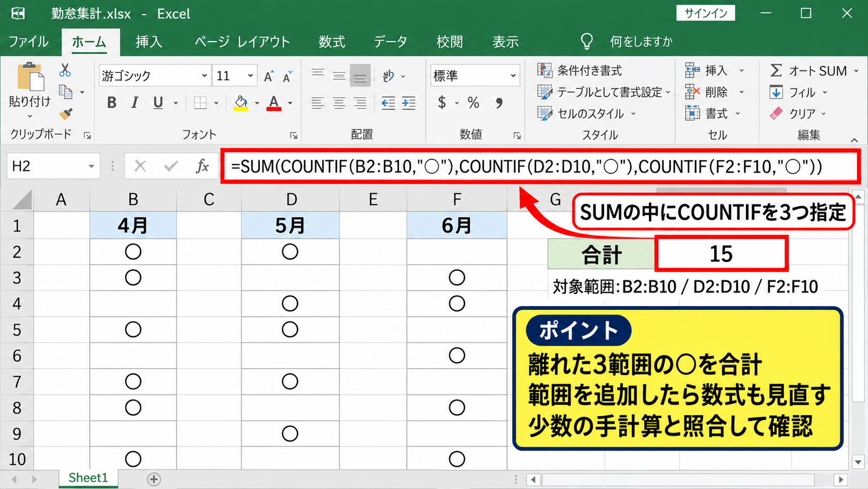Switch to the 校閲 tab
Image resolution: width=868 pixels, height=489 pixels.
(x=450, y=42)
